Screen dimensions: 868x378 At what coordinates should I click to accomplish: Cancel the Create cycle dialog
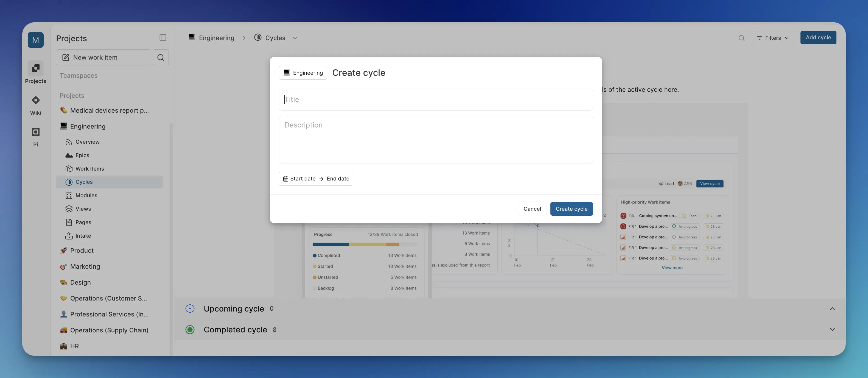tap(532, 209)
